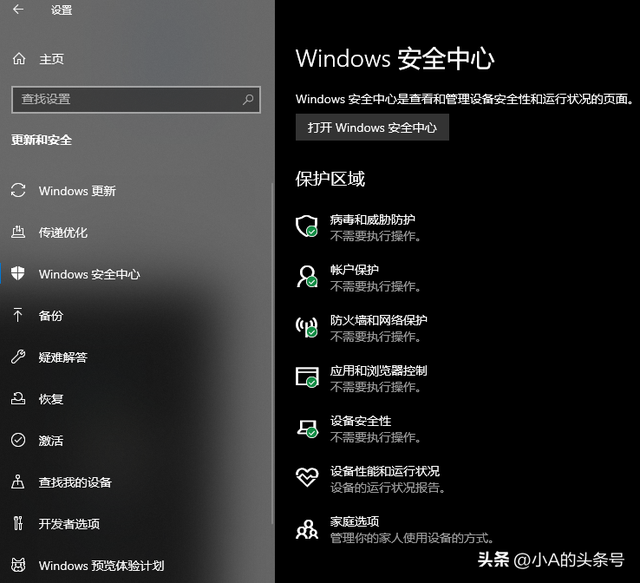Open the 防火墙和网络保护 link

(378, 320)
